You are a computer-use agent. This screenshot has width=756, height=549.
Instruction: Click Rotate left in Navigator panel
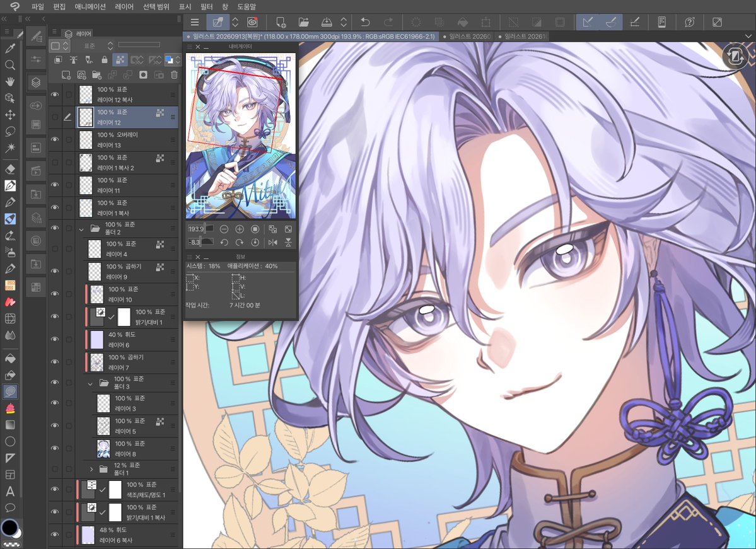(224, 242)
